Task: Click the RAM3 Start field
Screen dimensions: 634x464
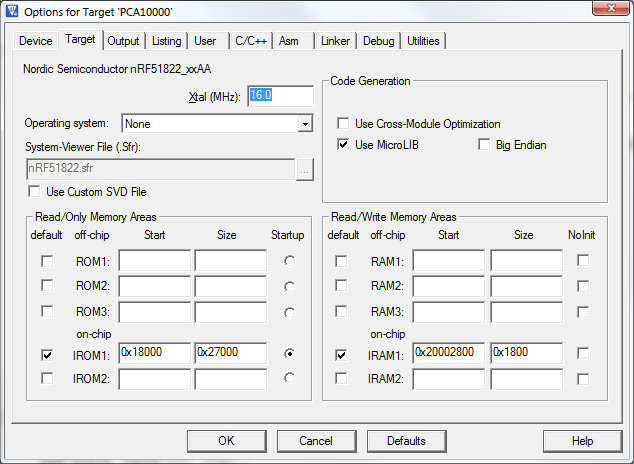Action: pyautogui.click(x=448, y=312)
